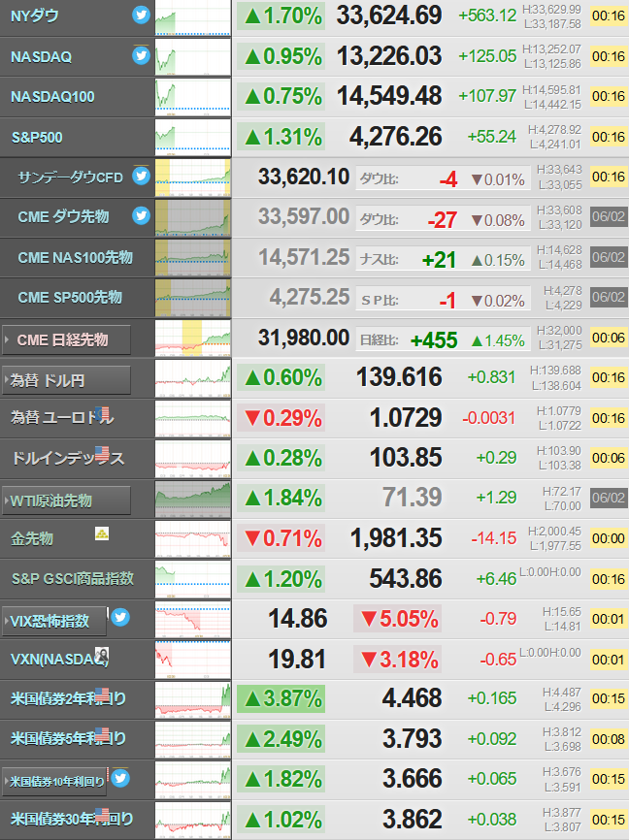629x840 pixels.
Task: Click サンデーダウCFD price 33,620.10
Action: pos(304,177)
